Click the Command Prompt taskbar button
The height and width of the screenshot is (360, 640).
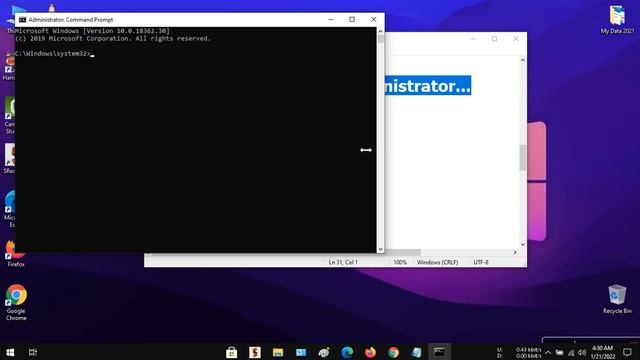(x=440, y=352)
